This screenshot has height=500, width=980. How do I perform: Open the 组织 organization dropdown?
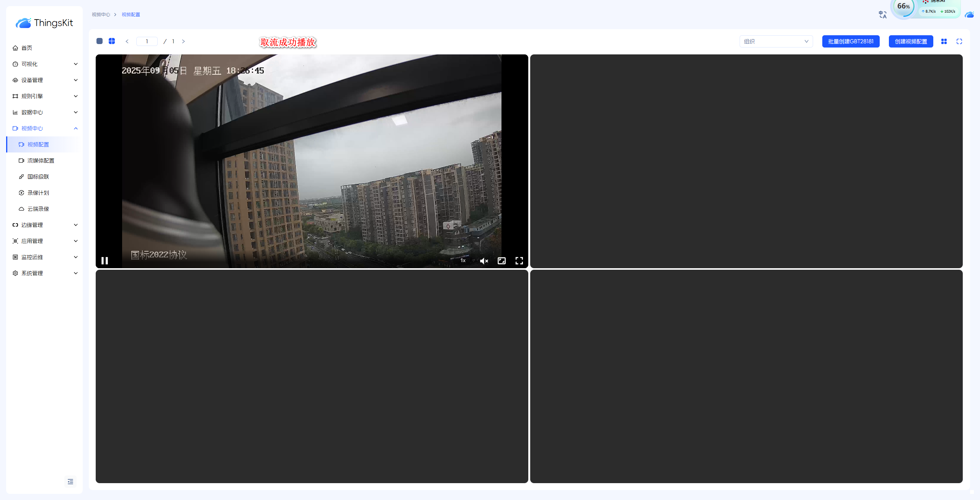[x=776, y=41]
